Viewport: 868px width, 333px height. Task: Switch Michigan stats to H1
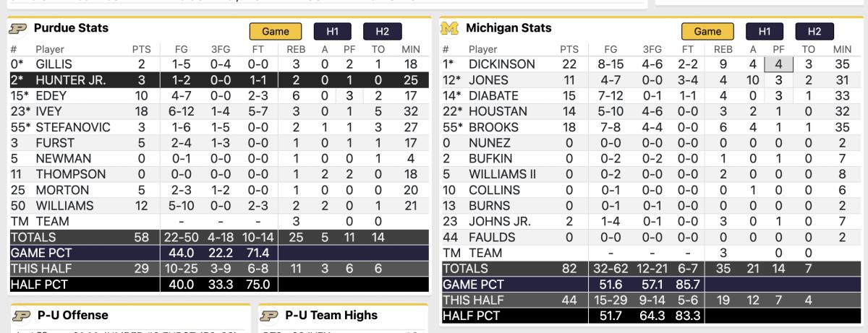pos(765,32)
